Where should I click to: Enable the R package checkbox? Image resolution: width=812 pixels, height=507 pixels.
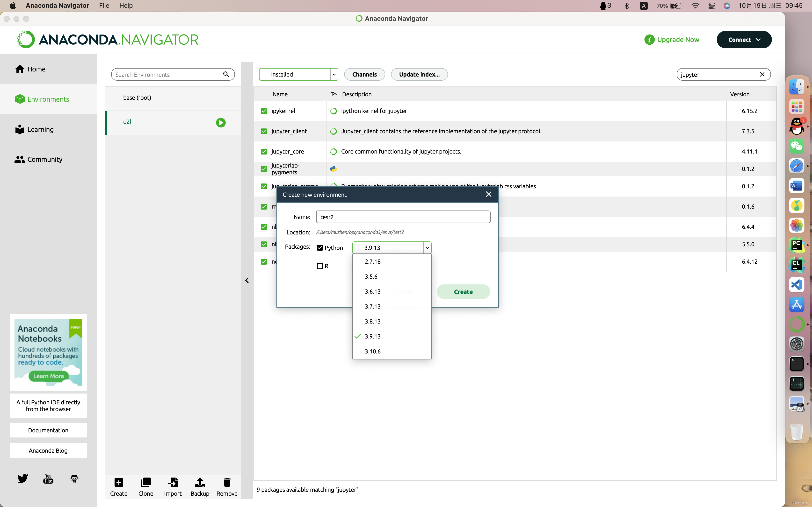pyautogui.click(x=320, y=266)
